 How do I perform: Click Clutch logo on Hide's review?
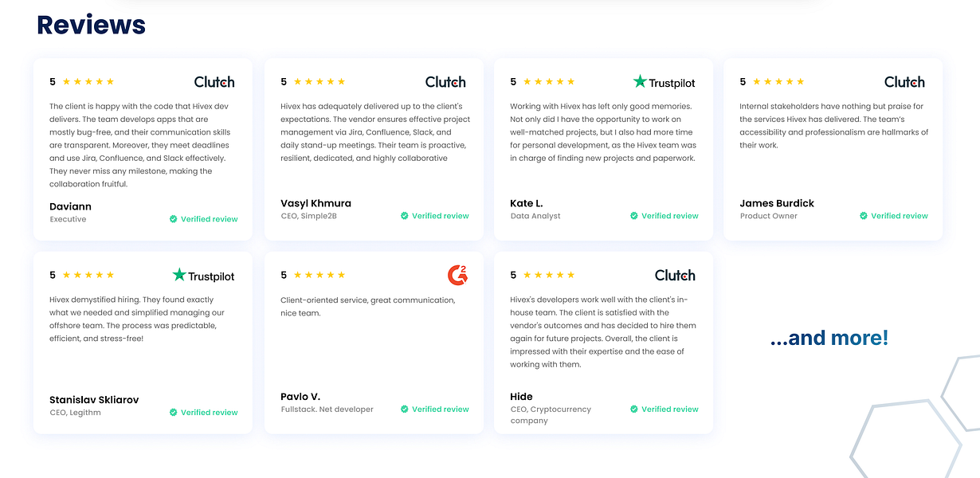pos(675,275)
